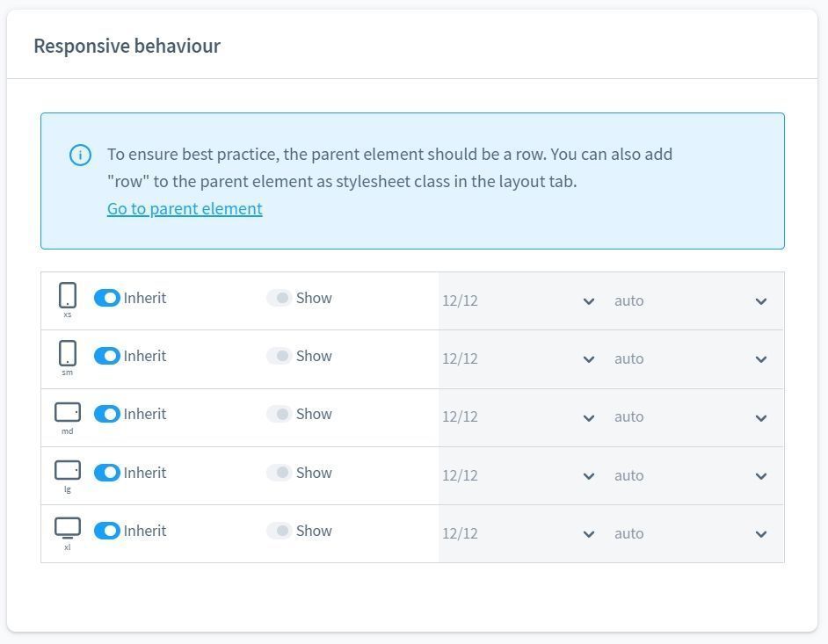The height and width of the screenshot is (644, 828).
Task: Click the Responsive behaviour panel heading
Action: pos(127,46)
